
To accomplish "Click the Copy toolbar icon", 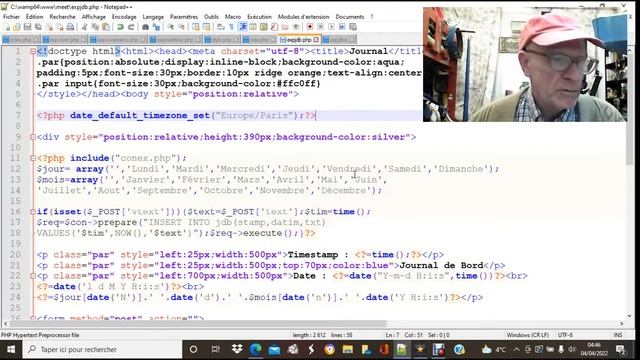I will click(95, 27).
